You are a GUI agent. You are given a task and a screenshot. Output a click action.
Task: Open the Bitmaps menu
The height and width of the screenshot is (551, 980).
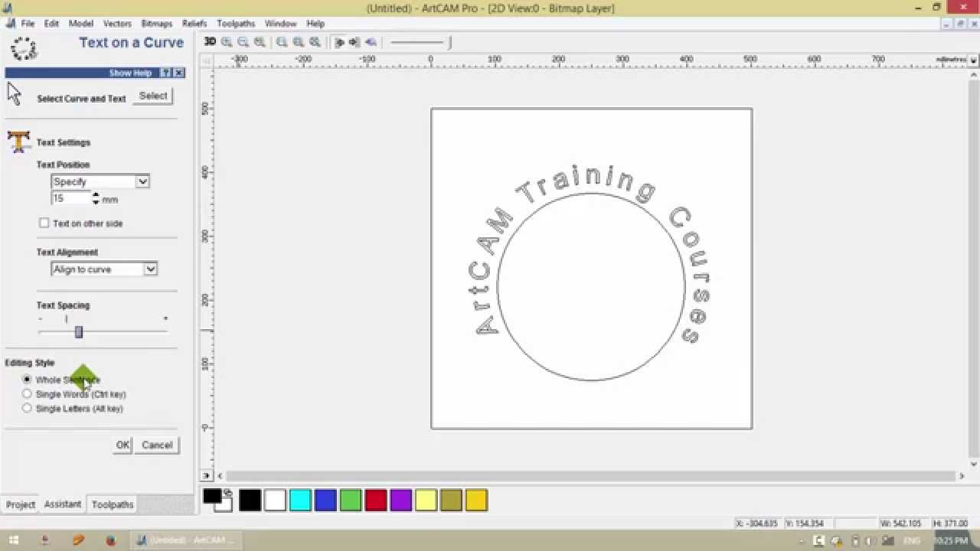point(157,24)
